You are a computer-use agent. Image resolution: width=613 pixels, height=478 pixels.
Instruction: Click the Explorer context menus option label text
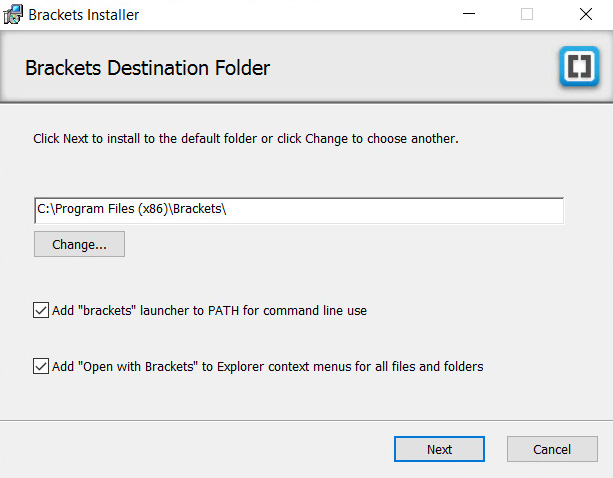coord(267,367)
